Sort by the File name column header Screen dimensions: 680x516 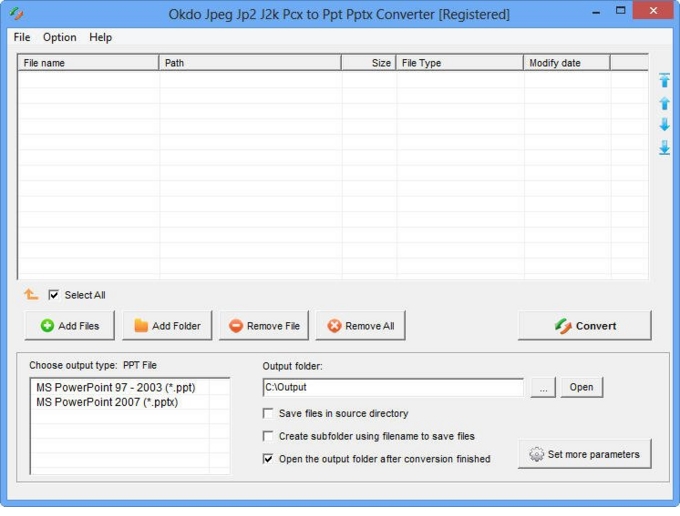pyautogui.click(x=88, y=63)
